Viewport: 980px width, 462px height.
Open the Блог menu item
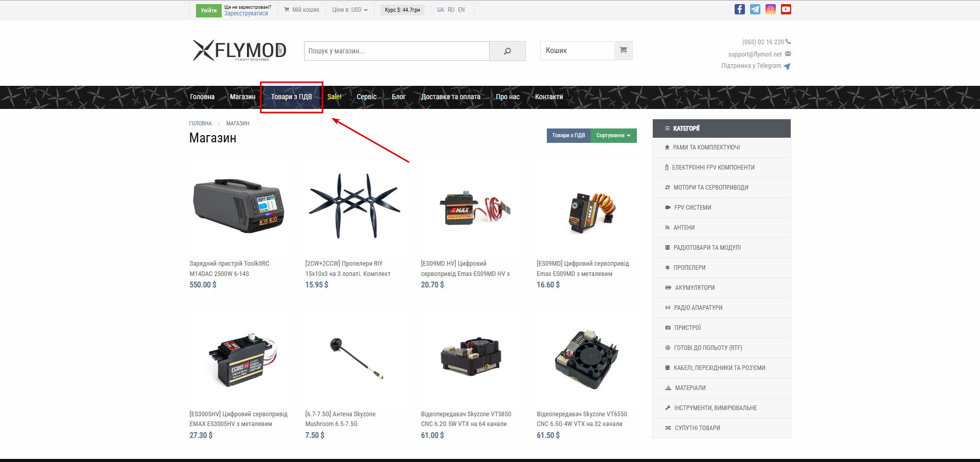(x=399, y=97)
